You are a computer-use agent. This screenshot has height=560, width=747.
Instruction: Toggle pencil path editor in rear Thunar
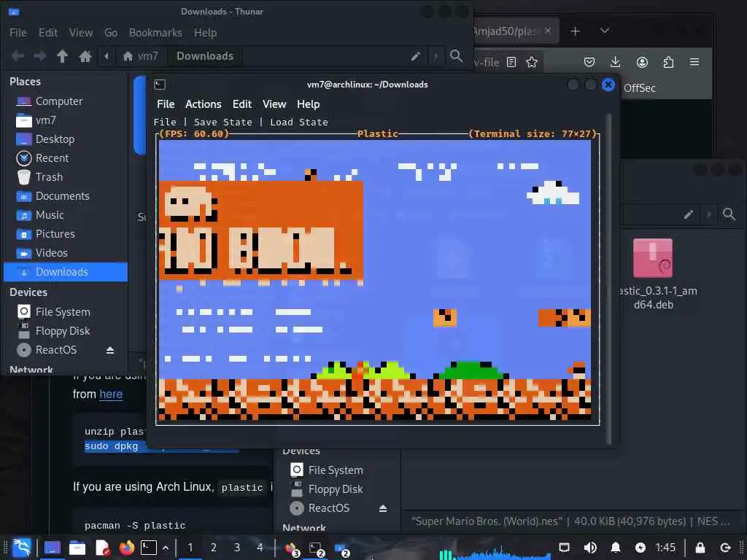[x=688, y=215]
